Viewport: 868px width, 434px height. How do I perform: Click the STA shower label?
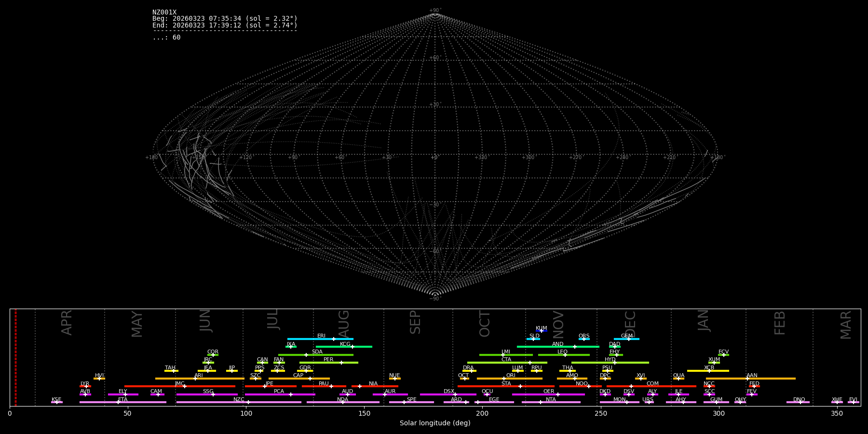coord(506,384)
